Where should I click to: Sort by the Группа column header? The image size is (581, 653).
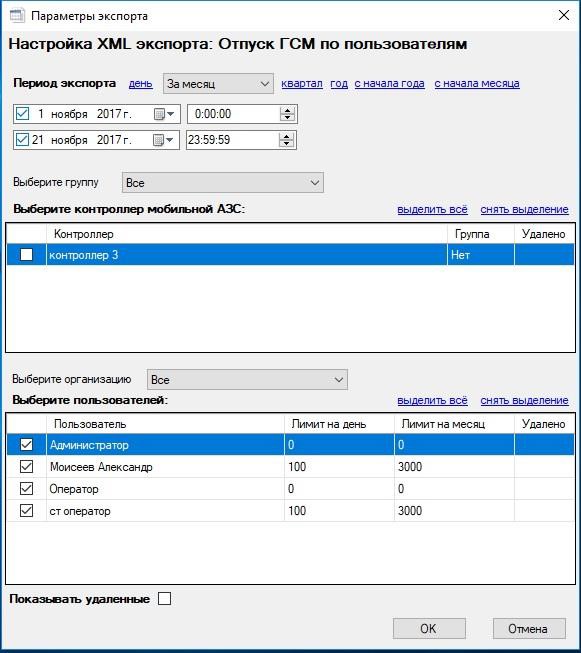(x=481, y=234)
